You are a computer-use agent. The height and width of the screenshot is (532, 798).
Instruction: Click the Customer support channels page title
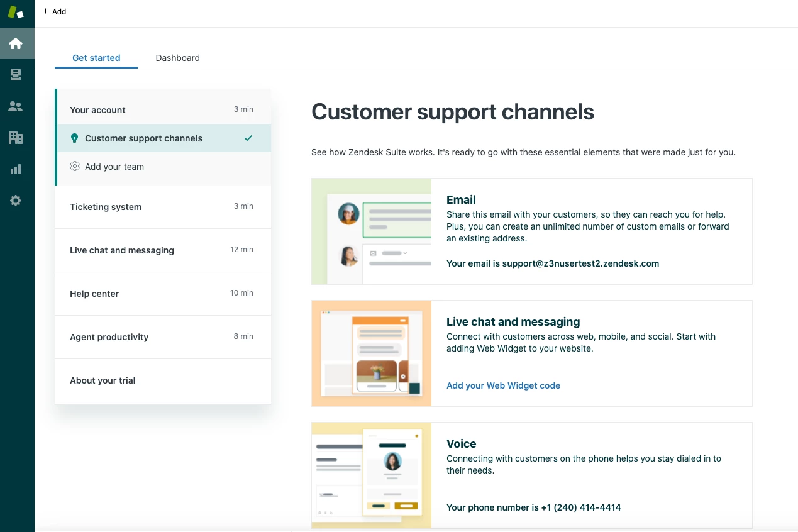(453, 112)
